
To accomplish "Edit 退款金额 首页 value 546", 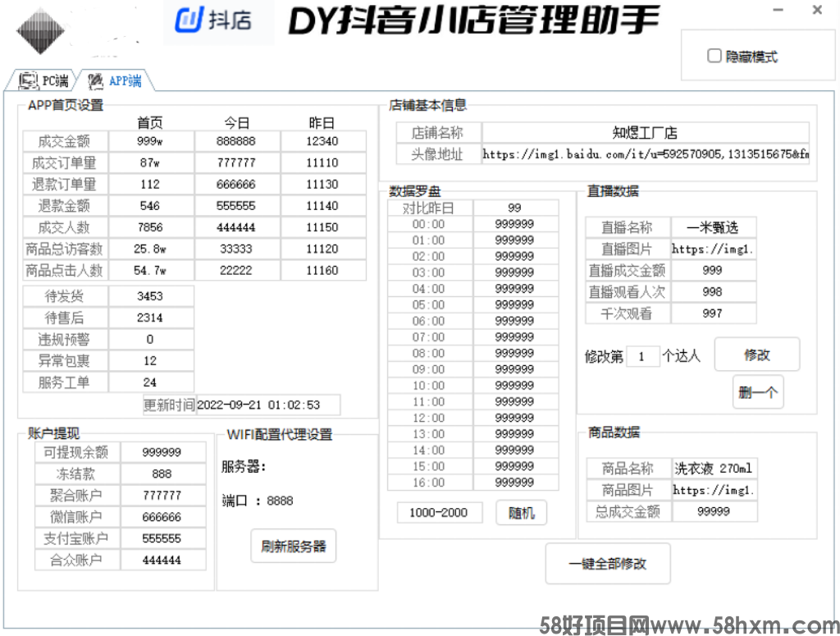I will click(151, 206).
